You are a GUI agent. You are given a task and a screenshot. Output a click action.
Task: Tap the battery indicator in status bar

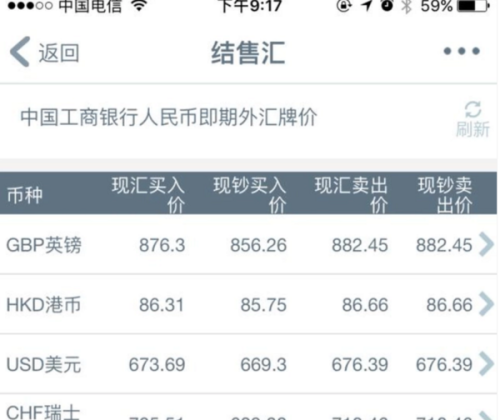point(473,5)
